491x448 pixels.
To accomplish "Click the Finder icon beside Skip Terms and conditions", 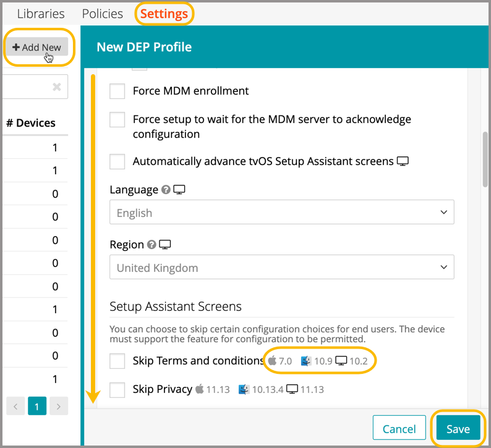I will pyautogui.click(x=305, y=361).
